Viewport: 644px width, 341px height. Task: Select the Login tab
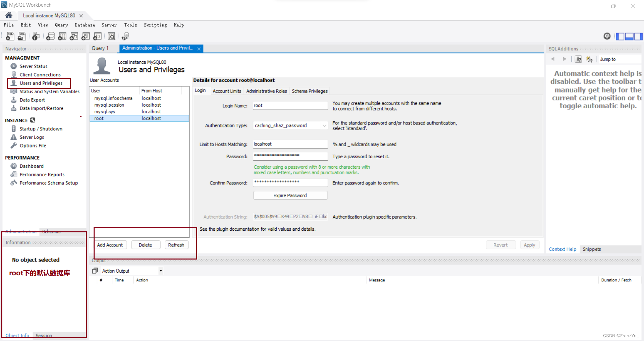200,91
